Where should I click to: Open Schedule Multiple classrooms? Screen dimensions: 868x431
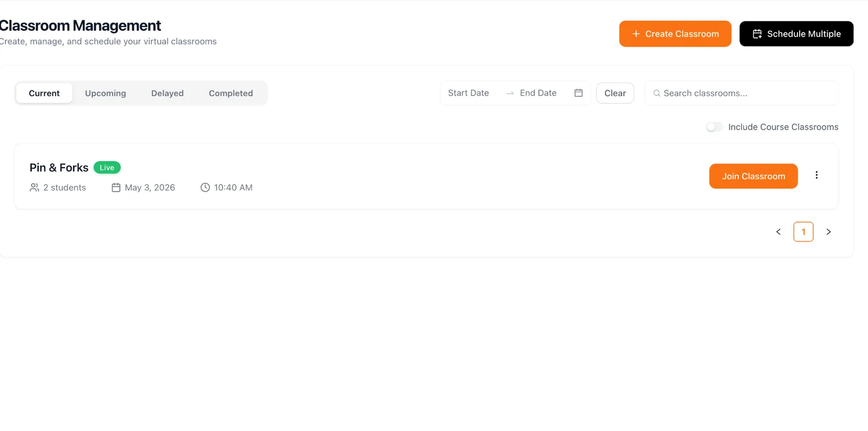pos(796,34)
